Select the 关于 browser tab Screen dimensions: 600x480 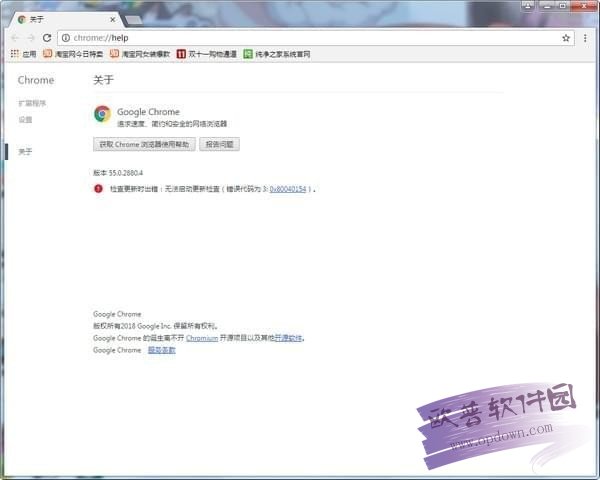pos(65,19)
